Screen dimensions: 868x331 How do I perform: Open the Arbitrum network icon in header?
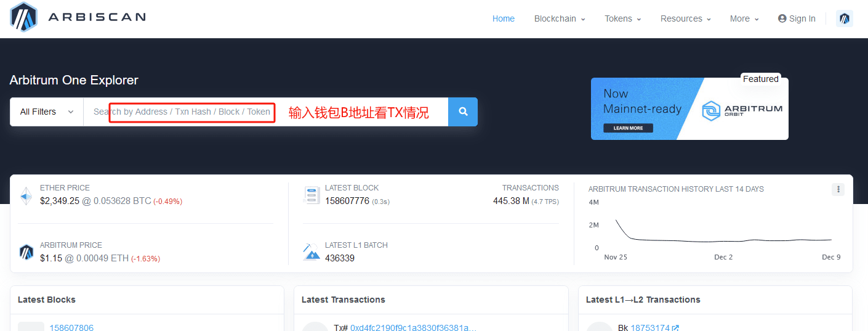[x=845, y=18]
